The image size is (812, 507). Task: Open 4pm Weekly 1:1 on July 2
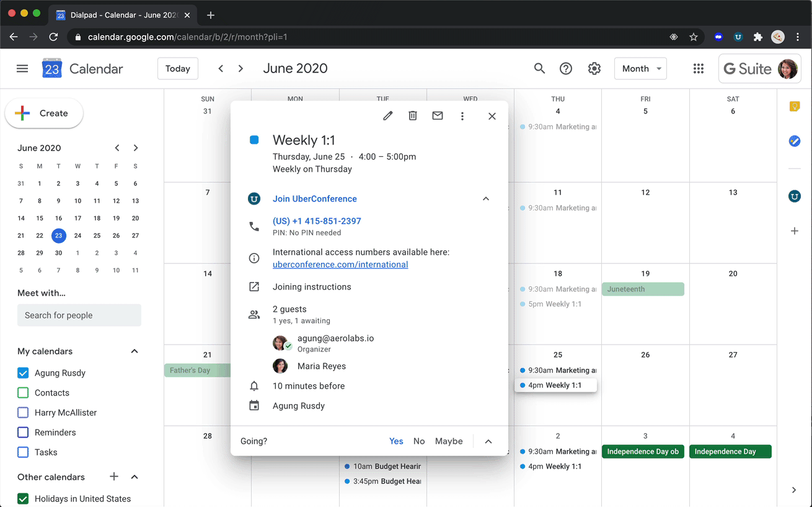click(555, 467)
